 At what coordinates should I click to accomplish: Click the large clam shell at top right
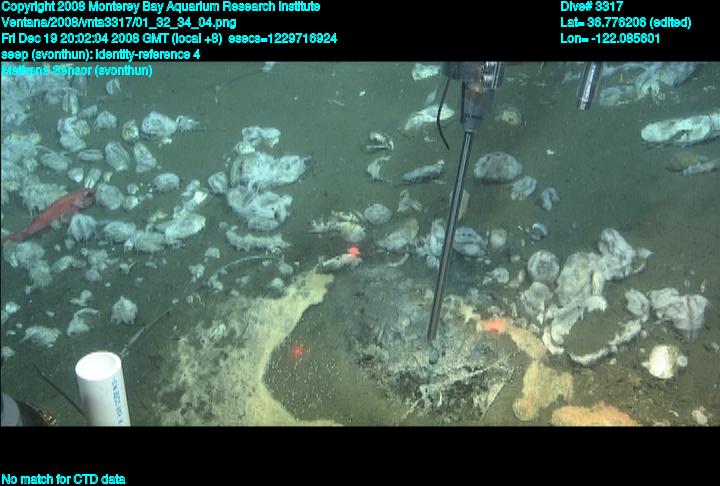pos(680,129)
